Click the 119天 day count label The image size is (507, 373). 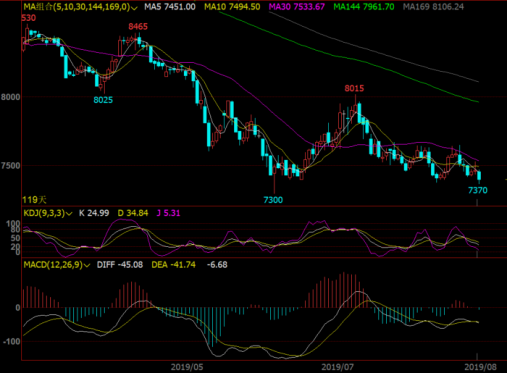pos(34,200)
